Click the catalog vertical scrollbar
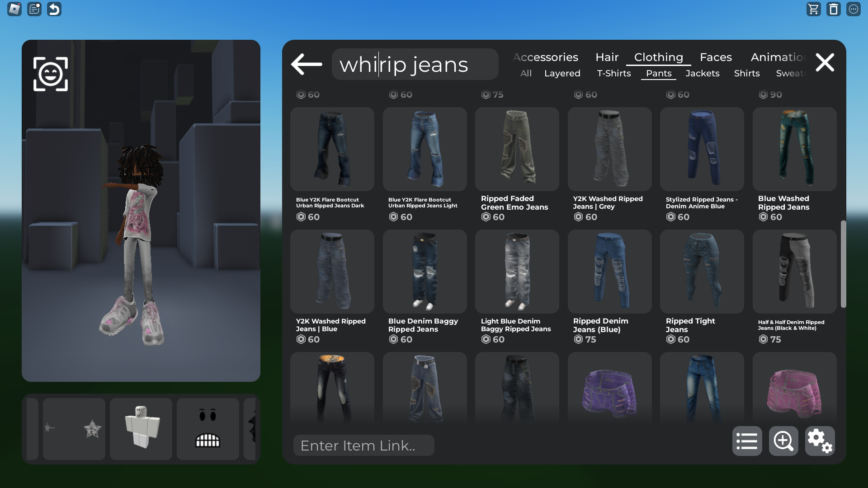Screen dimensions: 868x488 (x=843, y=264)
